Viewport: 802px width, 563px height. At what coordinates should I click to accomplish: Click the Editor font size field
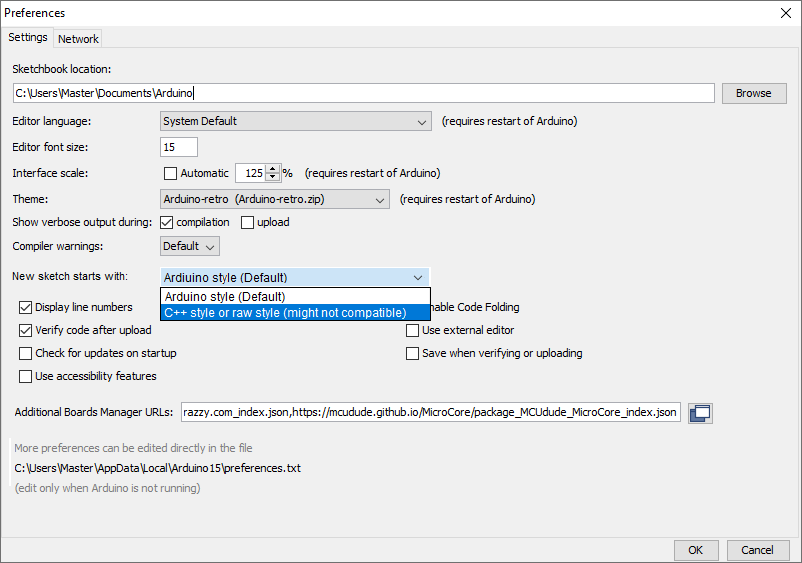(179, 147)
